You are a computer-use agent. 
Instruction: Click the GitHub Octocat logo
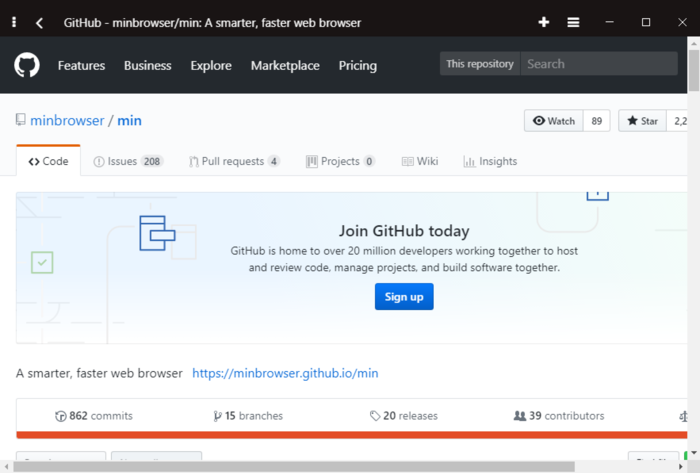[27, 65]
